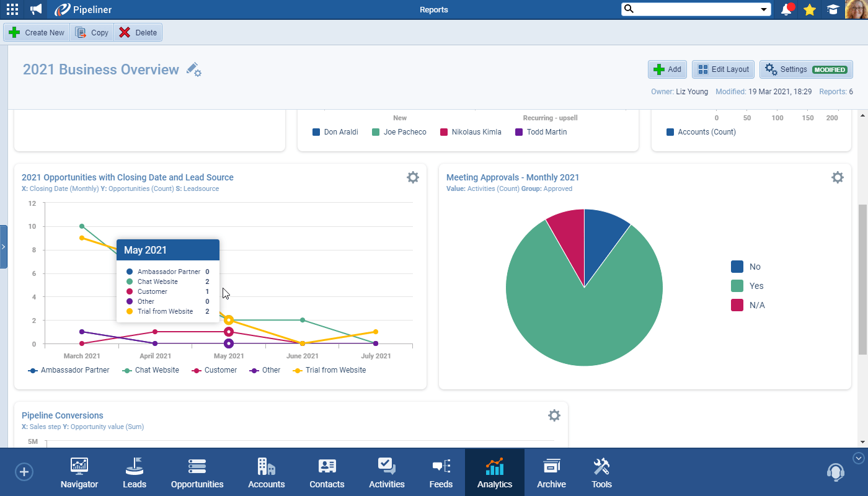Open the Archive section
Viewport: 868px width, 496px height.
coord(551,472)
